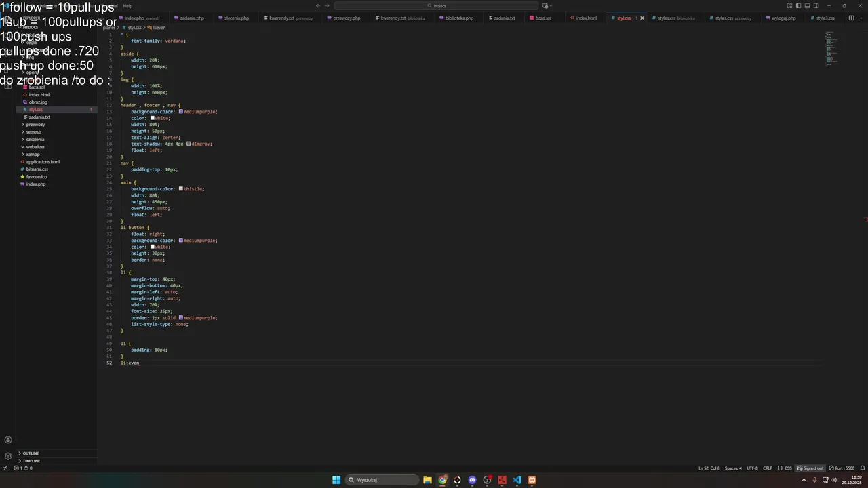This screenshot has height=488, width=868.
Task: Expand the TIMELINE section
Action: [56, 461]
